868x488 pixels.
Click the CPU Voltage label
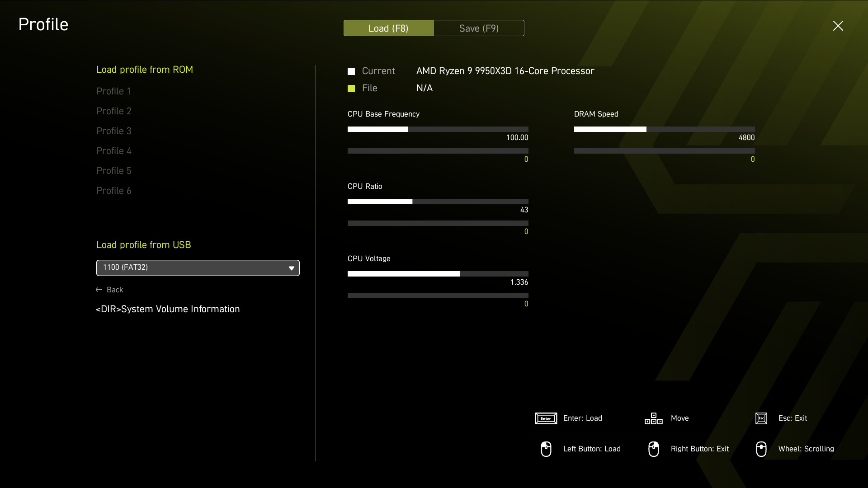point(369,259)
